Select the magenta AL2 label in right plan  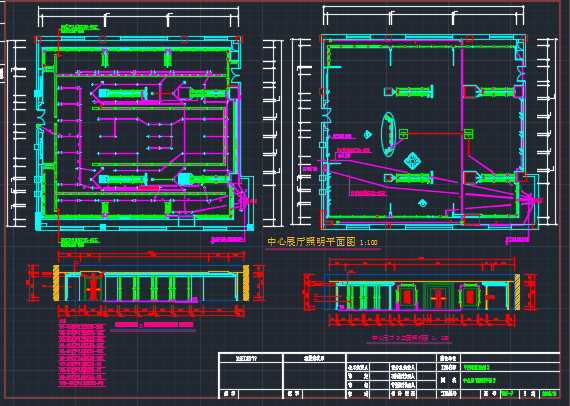click(x=538, y=200)
